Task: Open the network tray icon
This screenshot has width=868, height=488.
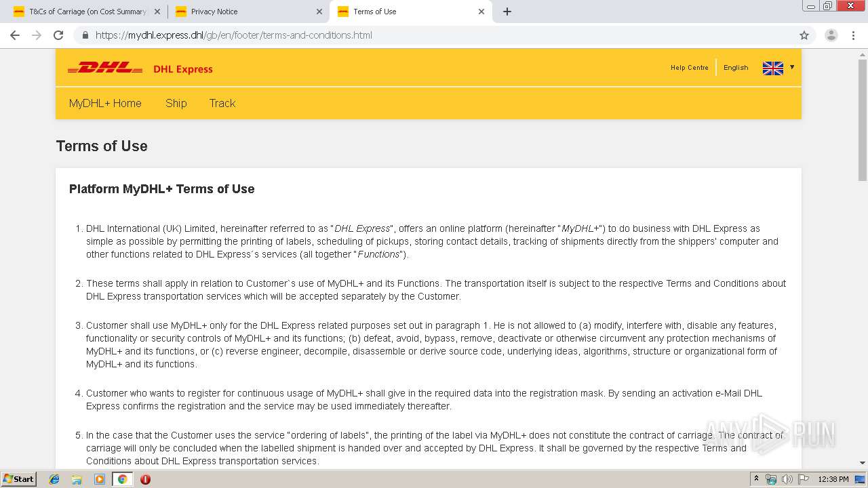Action: pyautogui.click(x=770, y=479)
